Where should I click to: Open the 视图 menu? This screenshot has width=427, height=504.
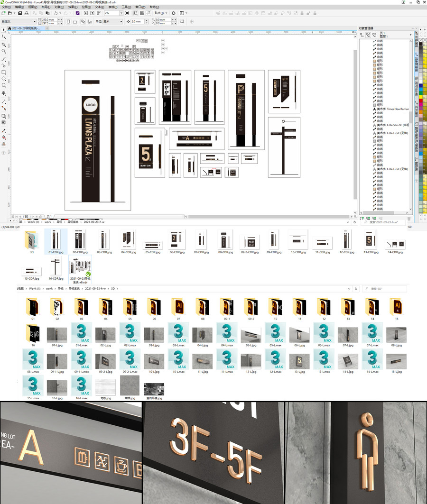tap(32, 7)
